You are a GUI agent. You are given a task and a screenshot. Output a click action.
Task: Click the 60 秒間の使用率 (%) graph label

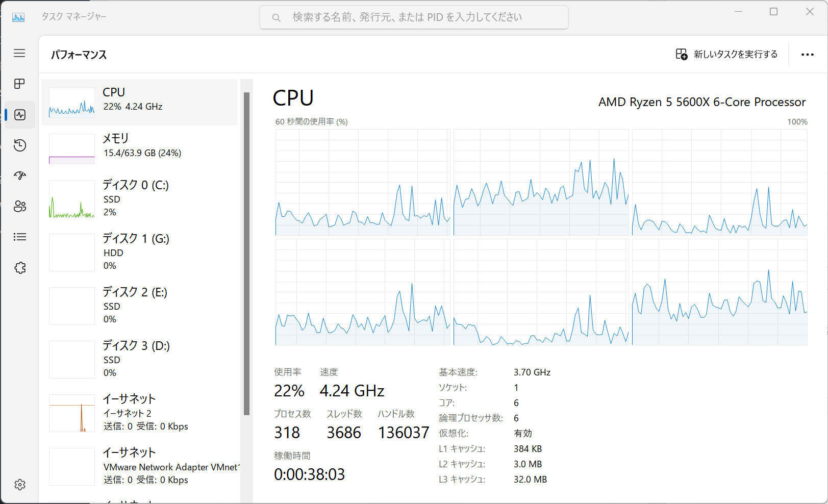[x=312, y=121]
